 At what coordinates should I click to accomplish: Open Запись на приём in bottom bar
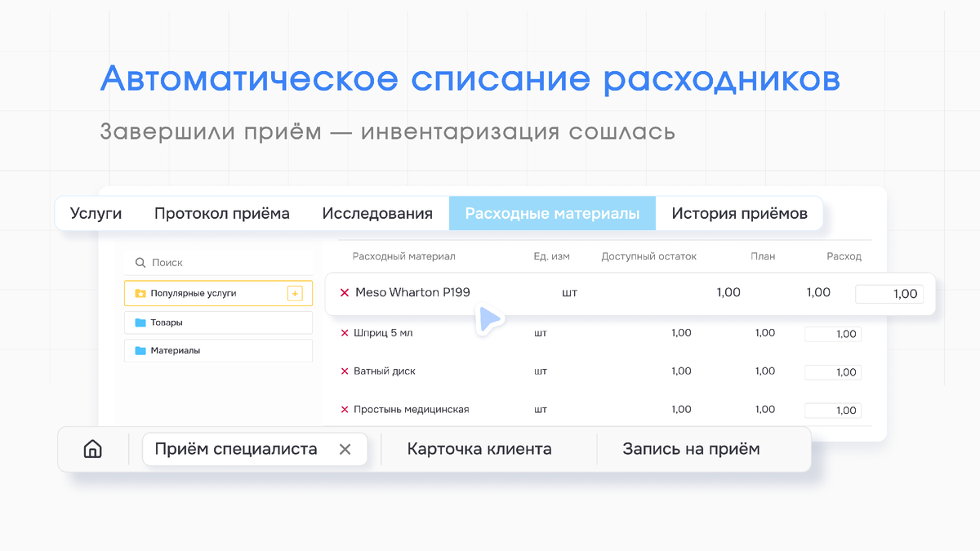point(691,449)
